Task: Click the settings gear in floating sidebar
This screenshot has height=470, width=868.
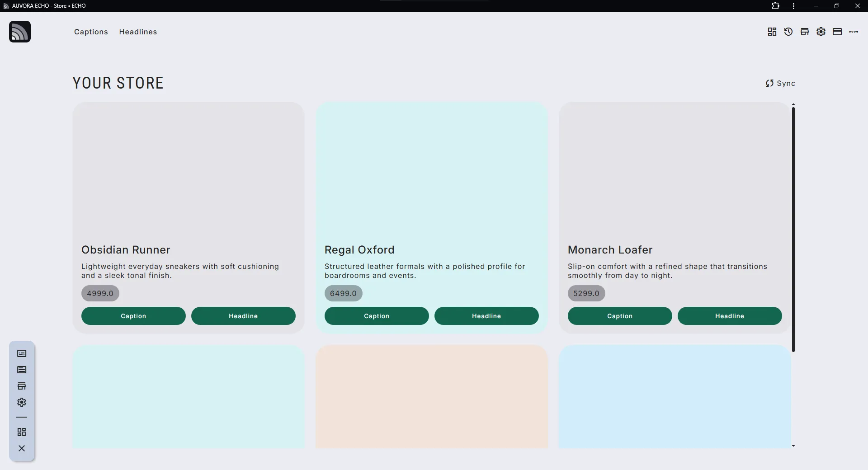Action: [x=22, y=402]
